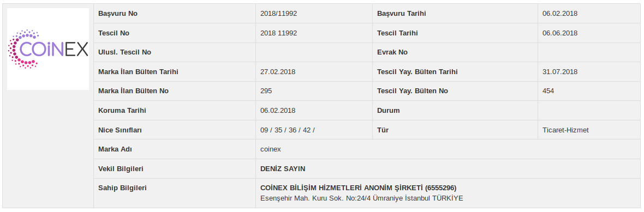Click the Koruma Tarihi label
Screen dimensions: 644x212
[122, 110]
